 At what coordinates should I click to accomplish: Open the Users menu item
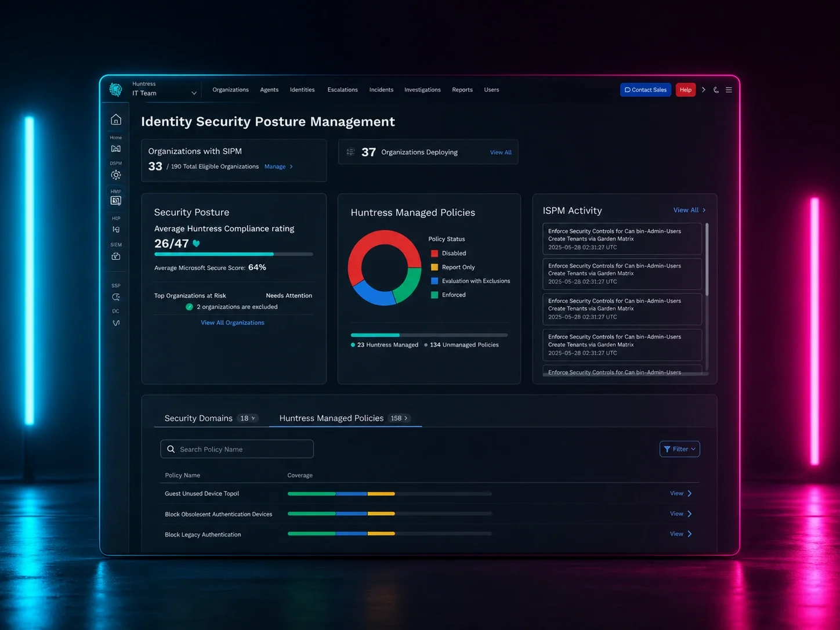pyautogui.click(x=491, y=90)
